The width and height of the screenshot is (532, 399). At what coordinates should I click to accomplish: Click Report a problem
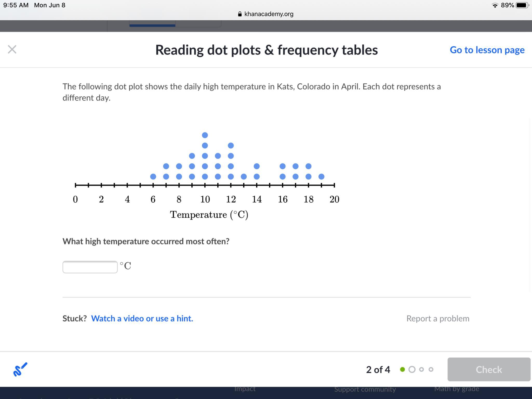438,318
